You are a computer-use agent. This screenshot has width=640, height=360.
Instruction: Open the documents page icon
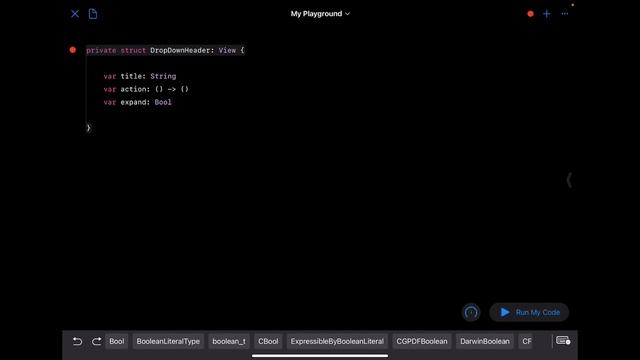pyautogui.click(x=93, y=14)
